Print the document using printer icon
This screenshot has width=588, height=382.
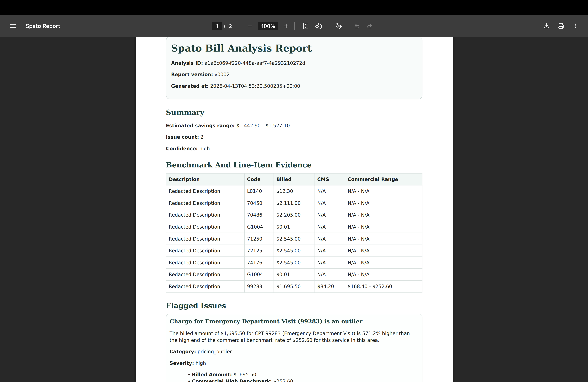click(561, 26)
